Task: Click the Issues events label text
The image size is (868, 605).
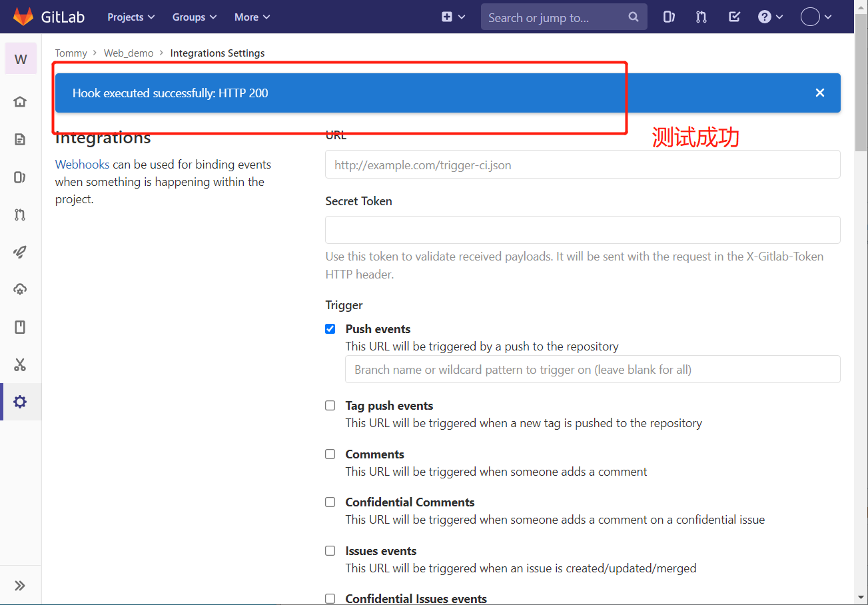Action: pos(381,551)
